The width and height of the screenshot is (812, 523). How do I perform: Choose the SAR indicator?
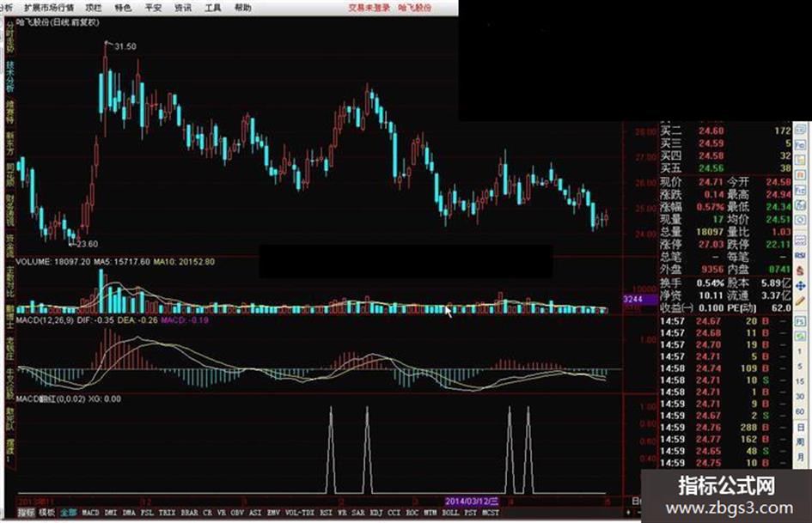(358, 513)
